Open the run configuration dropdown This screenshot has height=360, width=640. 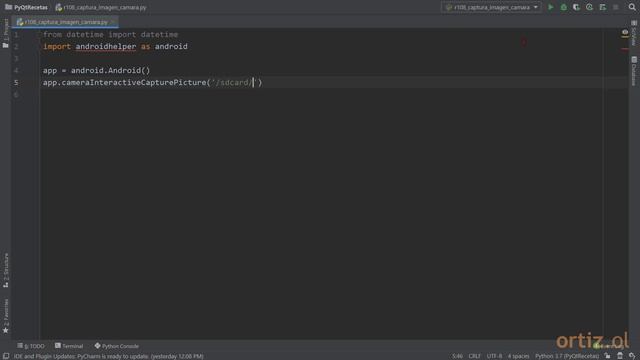pyautogui.click(x=491, y=7)
